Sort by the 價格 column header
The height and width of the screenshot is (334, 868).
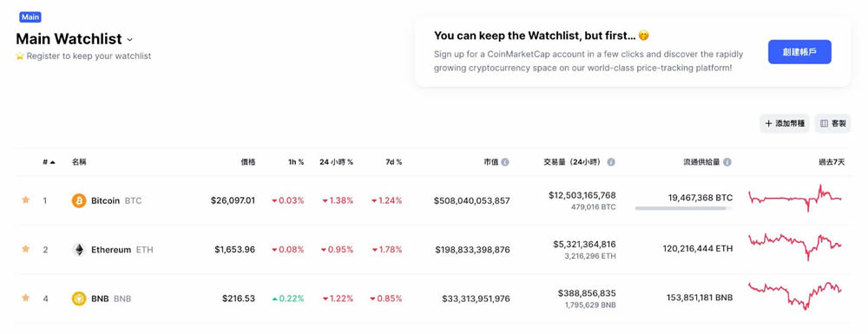(248, 162)
